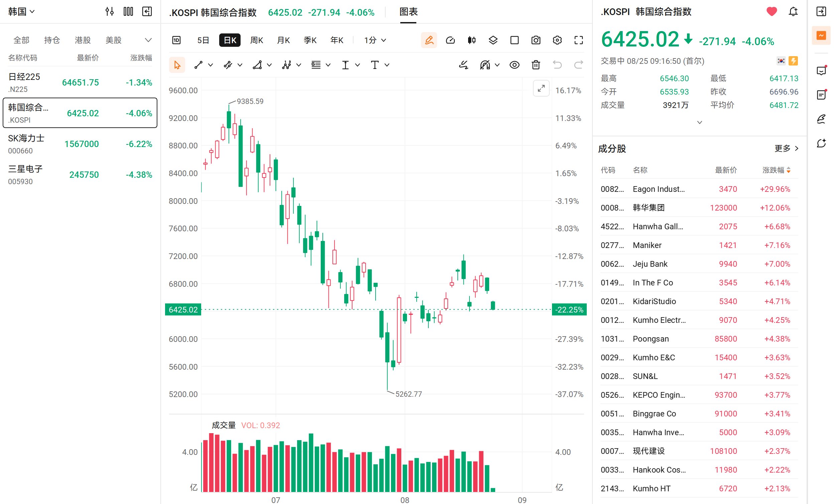
Task: Open chart settings gear icon
Action: pyautogui.click(x=557, y=40)
